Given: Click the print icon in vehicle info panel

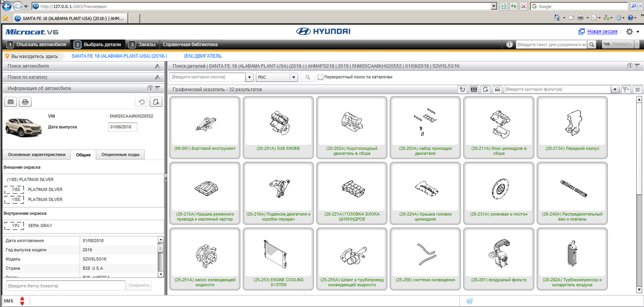Looking at the screenshot, I should point(25,102).
